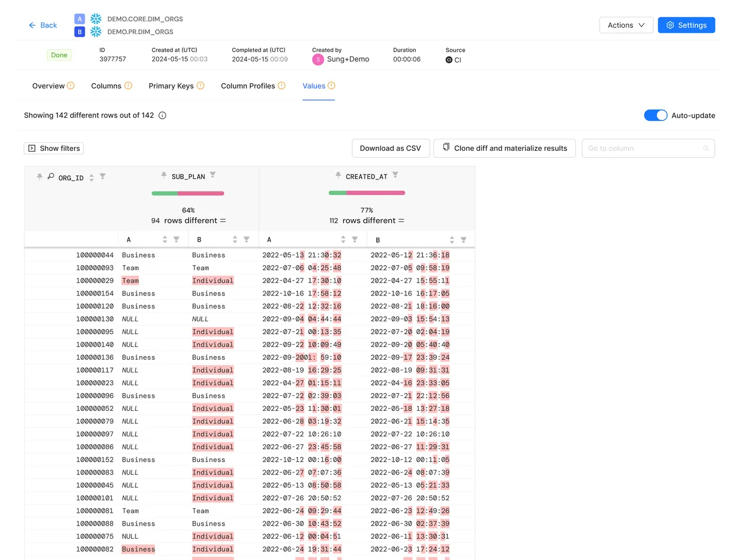The width and height of the screenshot is (735, 560).
Task: Click the dataset B badge
Action: [x=80, y=32]
